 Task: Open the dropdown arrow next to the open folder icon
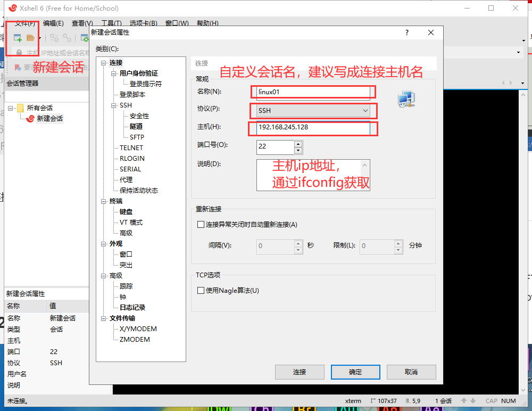pyautogui.click(x=40, y=38)
